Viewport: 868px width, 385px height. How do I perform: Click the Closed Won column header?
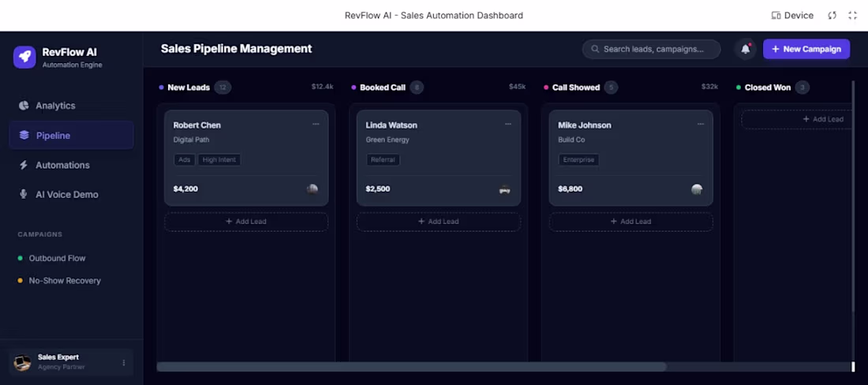pos(767,88)
